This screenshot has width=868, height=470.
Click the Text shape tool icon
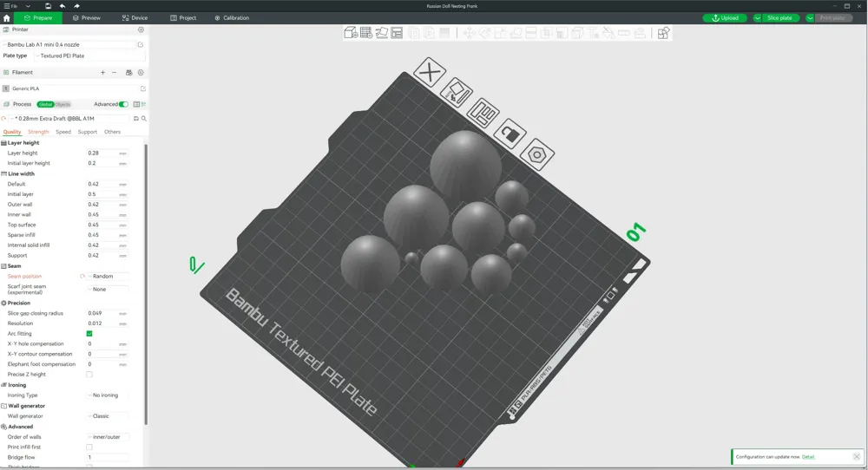593,33
